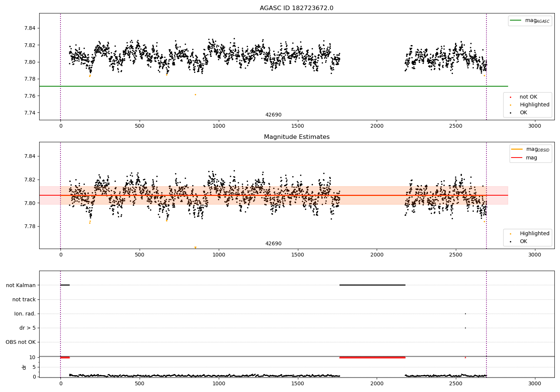Click the highlighted orange outlier at 7.76 in the top plot
Image resolution: width=560 pixels, height=392 pixels.
pyautogui.click(x=195, y=94)
